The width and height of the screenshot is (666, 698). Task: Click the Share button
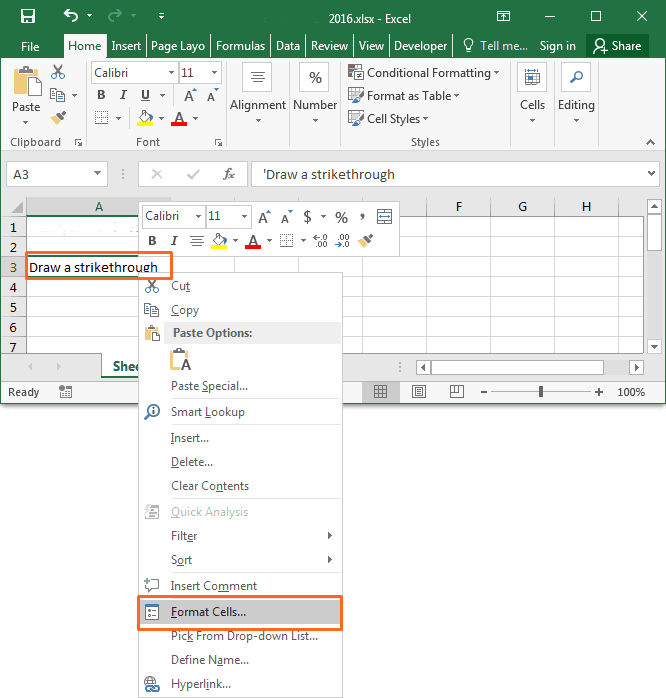617,46
